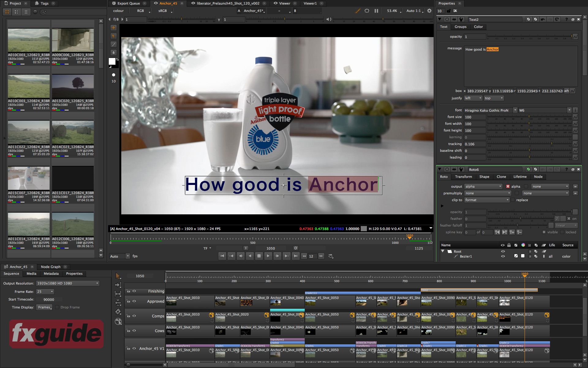Open the Time Display Frames dropdown
This screenshot has width=588, height=368.
pyautogui.click(x=44, y=307)
